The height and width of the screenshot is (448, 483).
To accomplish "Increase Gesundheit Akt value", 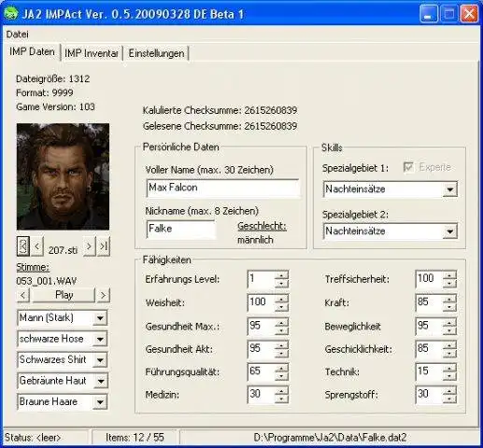I will (x=281, y=345).
